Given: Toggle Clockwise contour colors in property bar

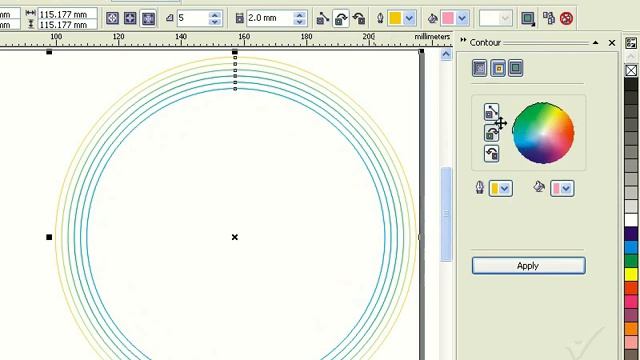Looking at the screenshot, I should (x=340, y=18).
